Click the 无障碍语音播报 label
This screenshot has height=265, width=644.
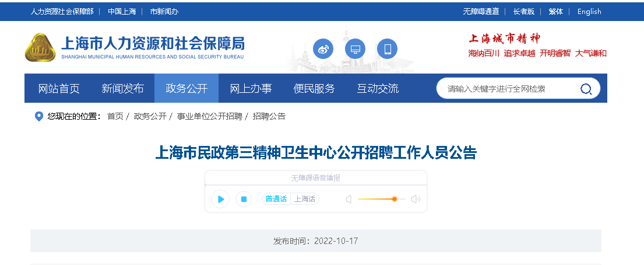tap(315, 178)
